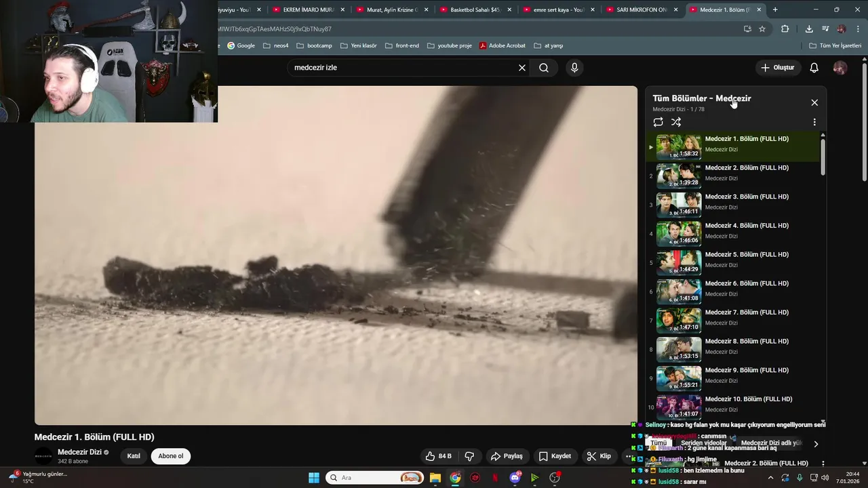Open Chrome extensions puzzle icon
The height and width of the screenshot is (488, 868).
tap(785, 29)
